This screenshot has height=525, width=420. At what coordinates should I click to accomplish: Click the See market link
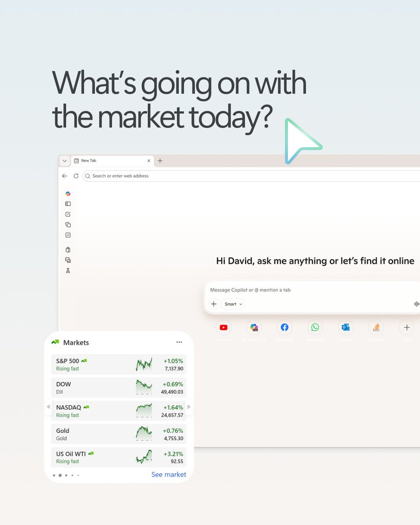(x=169, y=475)
